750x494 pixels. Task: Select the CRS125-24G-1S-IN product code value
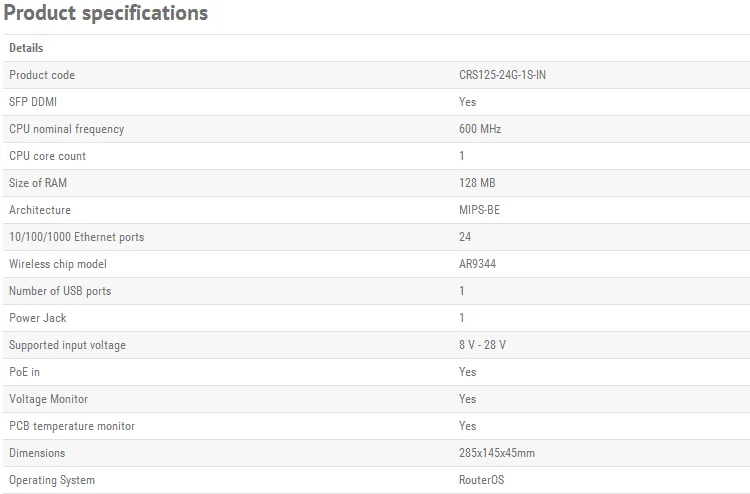[502, 75]
